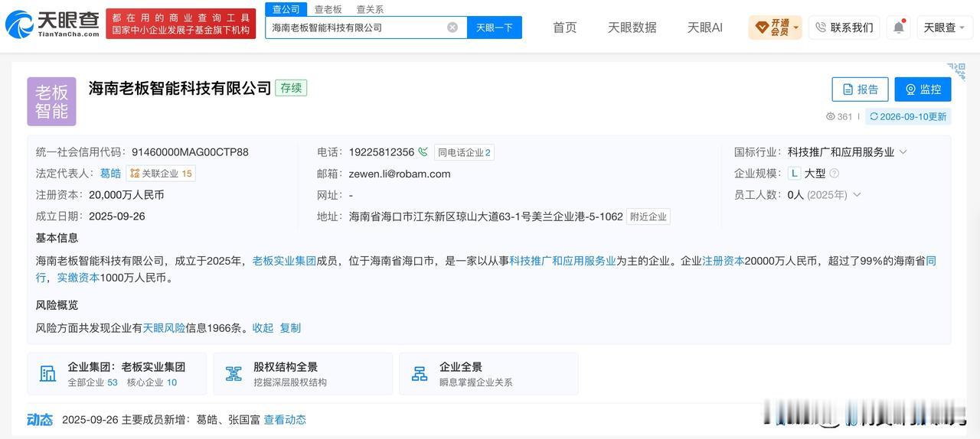
Task: Expand the 国标行业 dropdown chevron
Action: [903, 151]
